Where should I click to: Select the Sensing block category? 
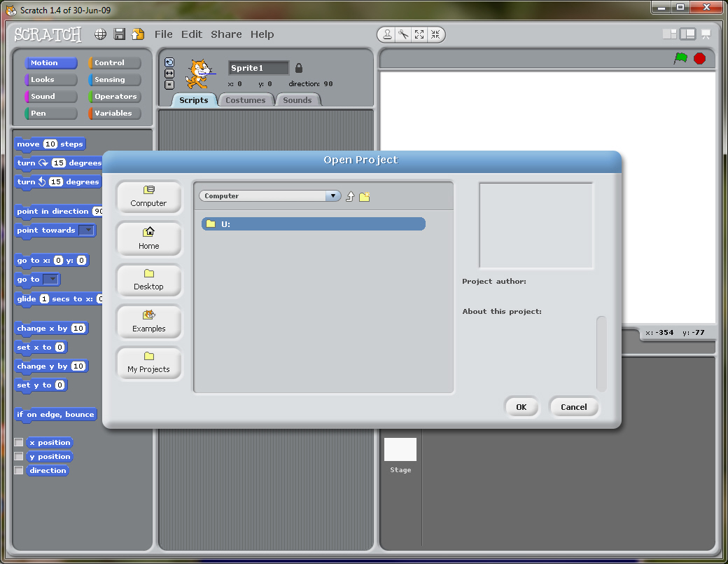click(115, 79)
